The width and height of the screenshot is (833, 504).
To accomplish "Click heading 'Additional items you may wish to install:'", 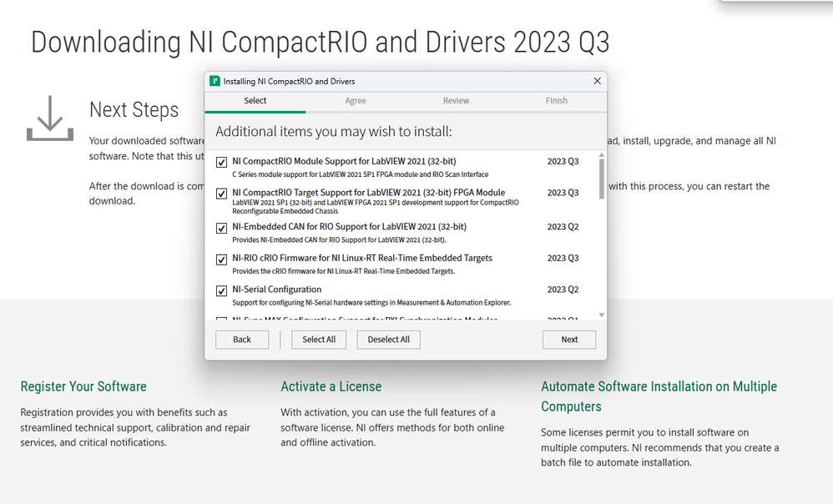I will click(334, 131).
